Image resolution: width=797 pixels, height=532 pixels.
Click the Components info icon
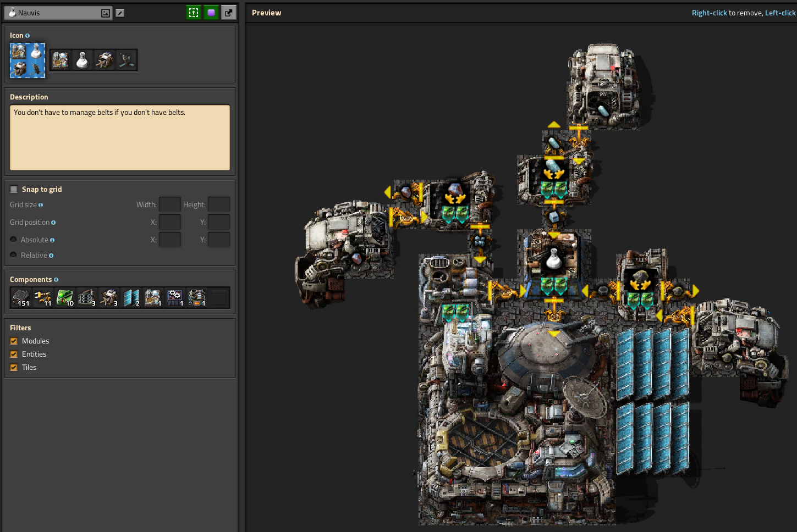[x=56, y=280]
